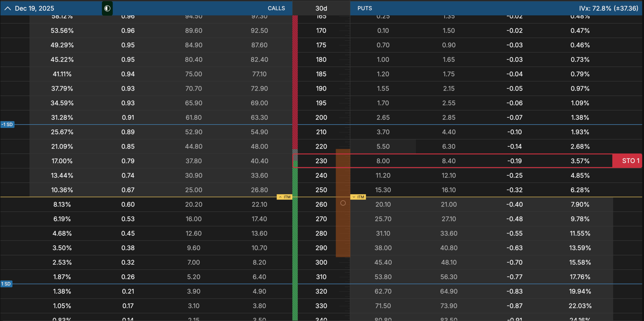Toggle the half-circle contrast icon

coord(107,8)
